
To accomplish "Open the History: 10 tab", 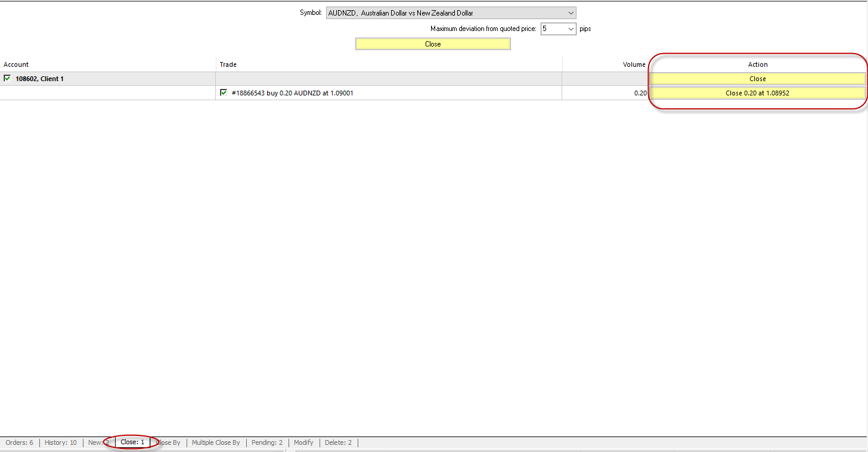I will 61,442.
